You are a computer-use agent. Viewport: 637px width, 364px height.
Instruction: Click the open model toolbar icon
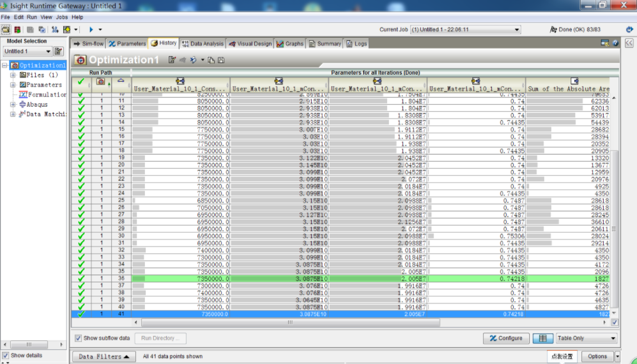click(x=6, y=29)
